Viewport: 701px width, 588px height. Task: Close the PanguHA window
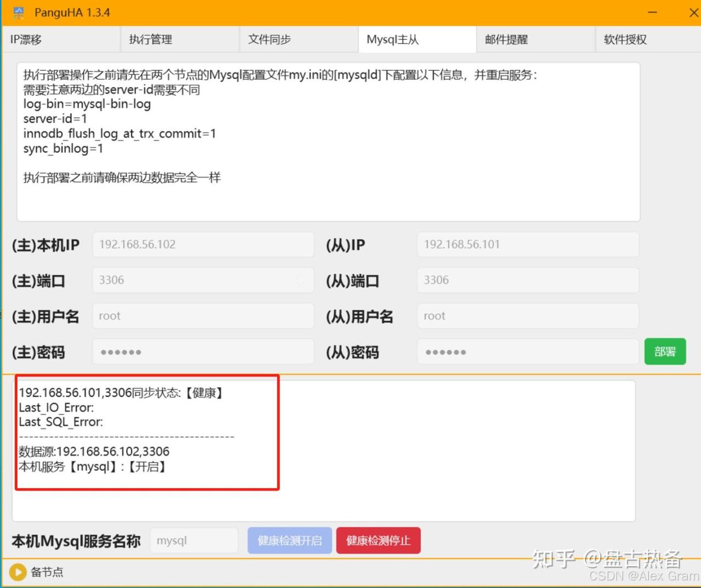pyautogui.click(x=693, y=13)
